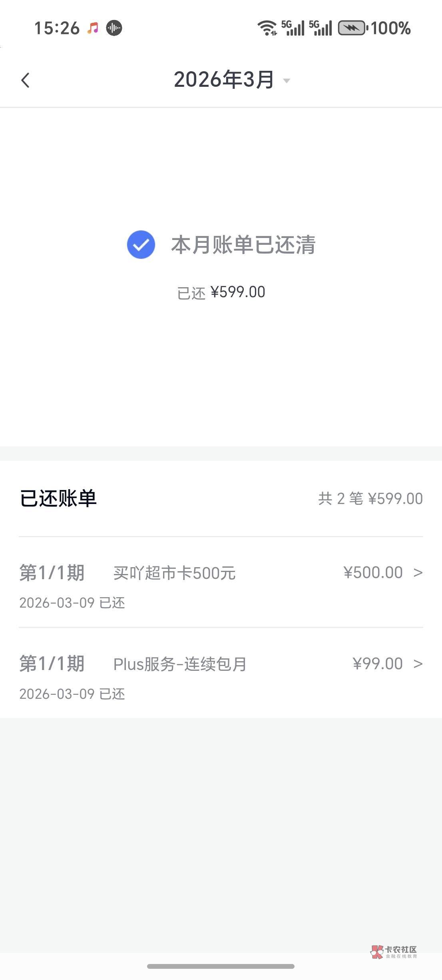Open the 买吖超市卡500元 bill entry

pos(174,573)
